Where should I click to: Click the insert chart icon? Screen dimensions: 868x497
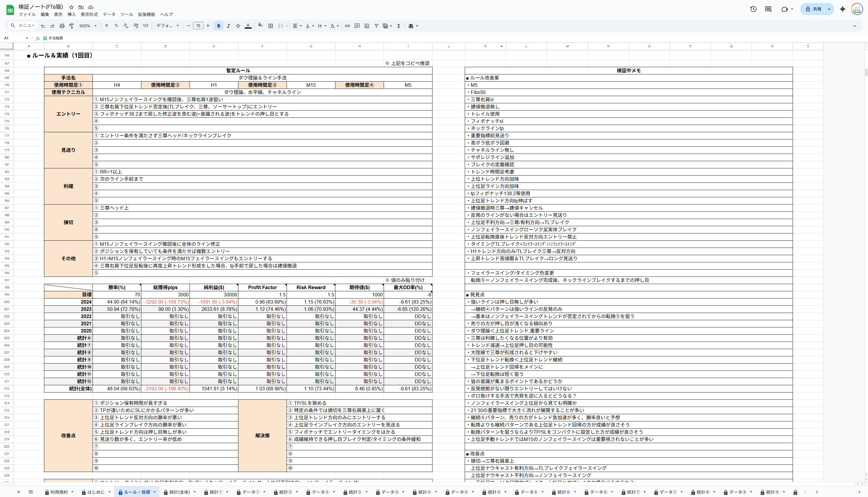pos(367,26)
